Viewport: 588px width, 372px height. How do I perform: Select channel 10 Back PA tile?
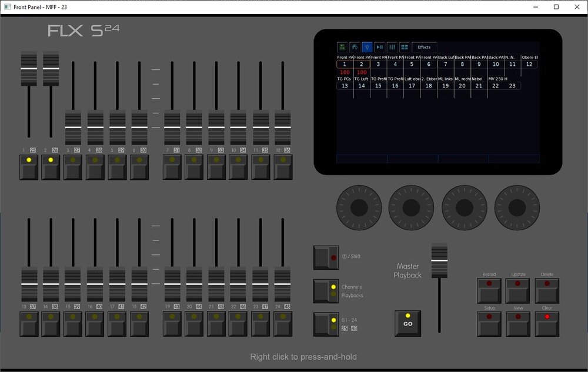[x=495, y=64]
